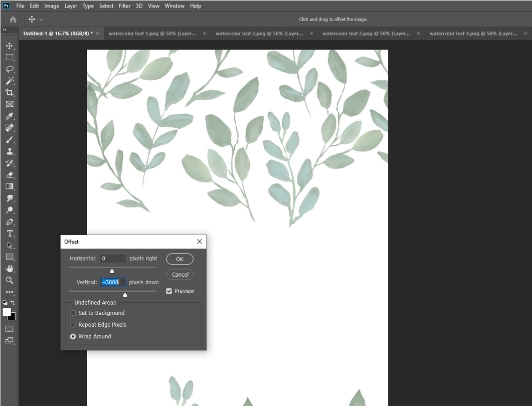Viewport: 532px width, 406px height.
Task: Select the Eraser tool
Action: (10, 175)
